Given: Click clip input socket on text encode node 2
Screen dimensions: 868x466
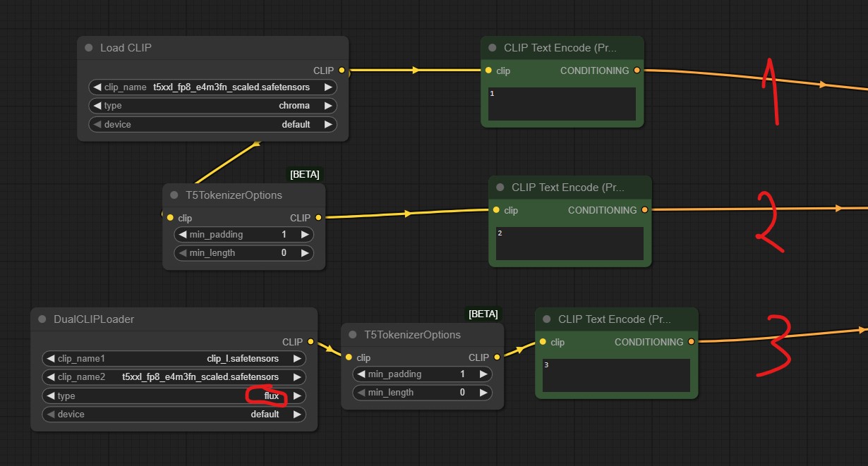Looking at the screenshot, I should click(496, 210).
